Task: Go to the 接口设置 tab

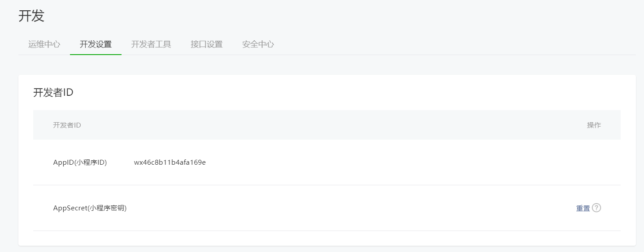Action: click(206, 44)
